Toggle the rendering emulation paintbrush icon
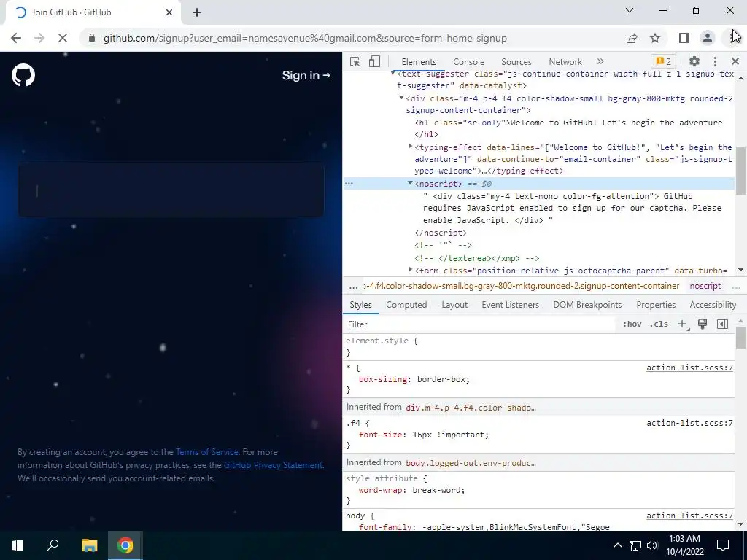 point(703,324)
